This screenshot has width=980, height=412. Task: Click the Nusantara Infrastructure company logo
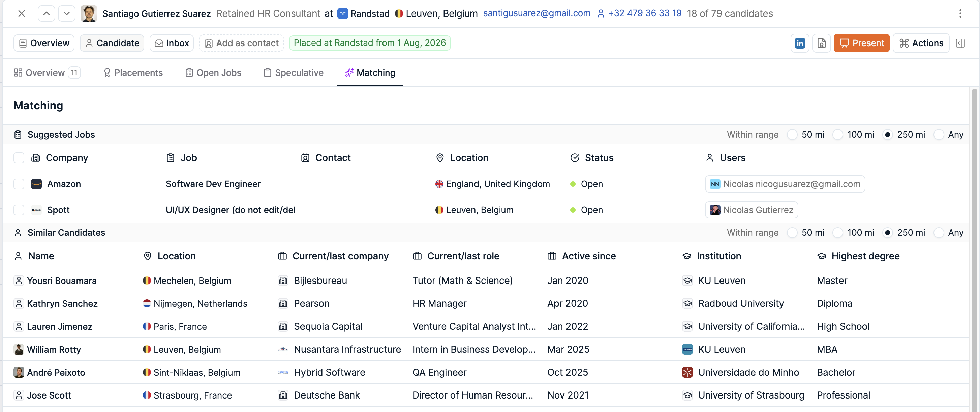pyautogui.click(x=283, y=350)
